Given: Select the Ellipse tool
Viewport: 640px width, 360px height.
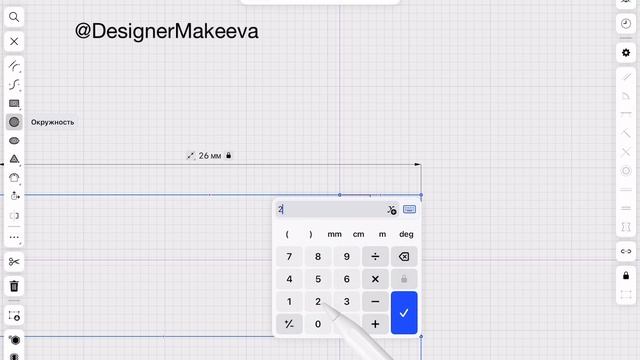Looking at the screenshot, I should click(x=14, y=141).
